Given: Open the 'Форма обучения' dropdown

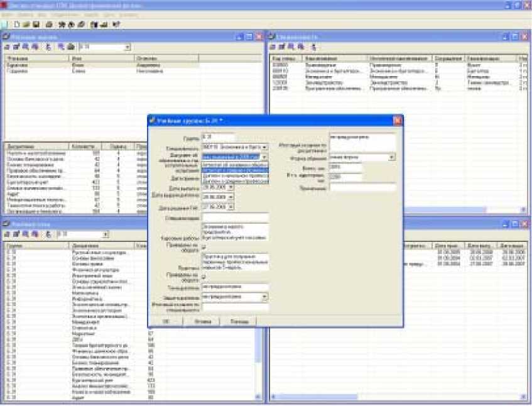Looking at the screenshot, I should point(391,157).
